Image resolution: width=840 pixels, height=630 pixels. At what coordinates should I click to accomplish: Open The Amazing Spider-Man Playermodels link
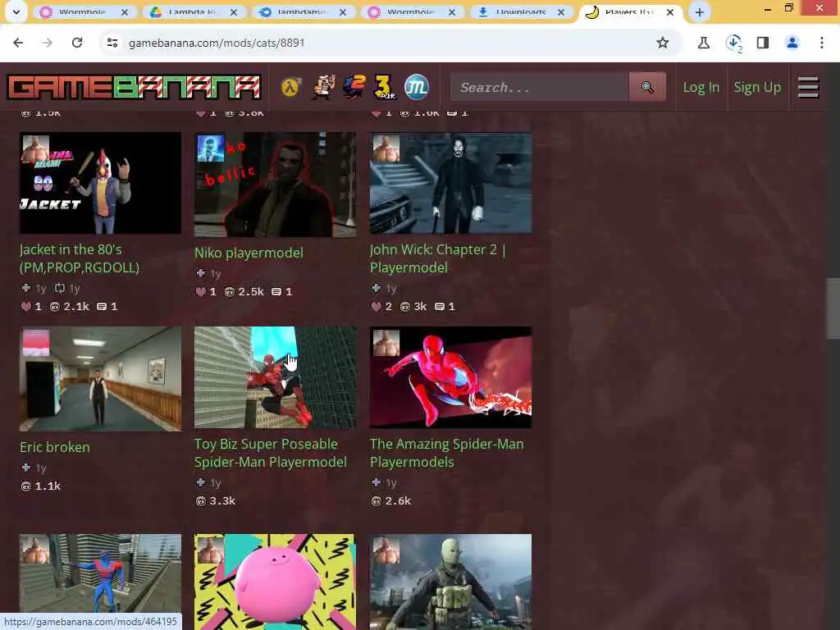pos(447,453)
